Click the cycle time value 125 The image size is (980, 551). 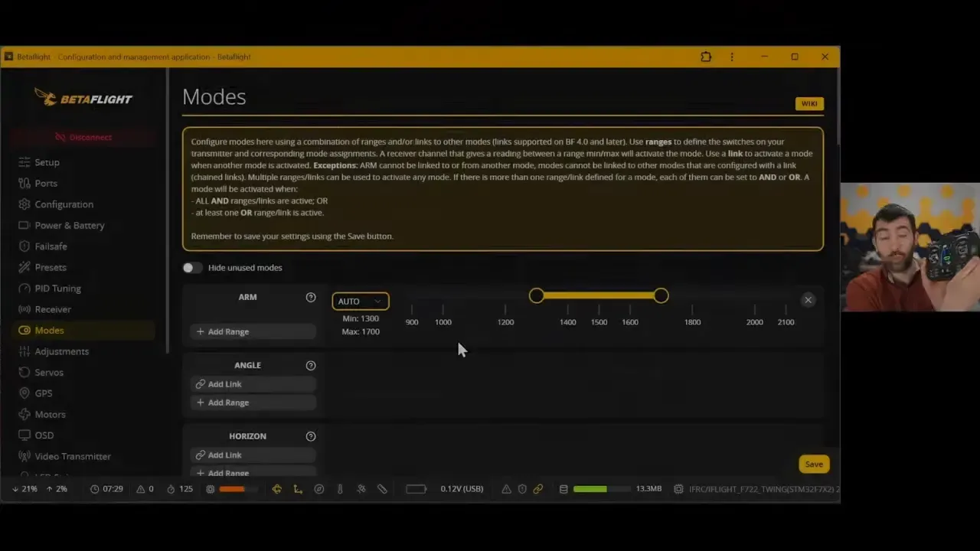[x=186, y=489]
